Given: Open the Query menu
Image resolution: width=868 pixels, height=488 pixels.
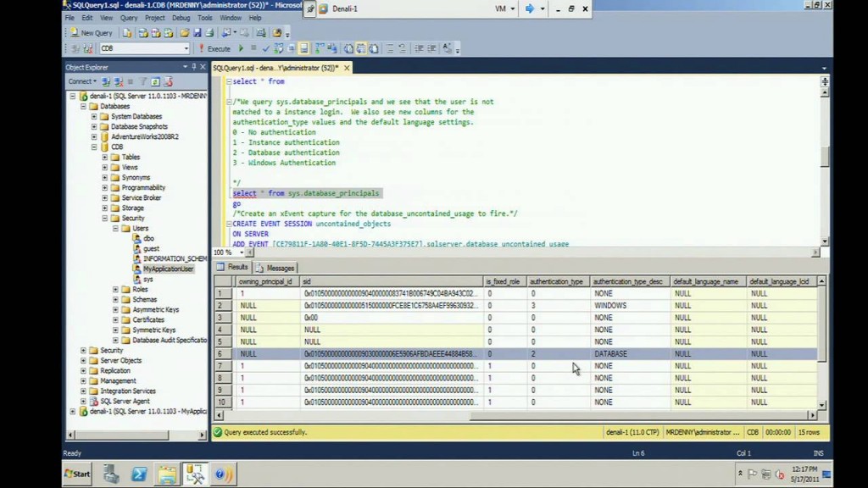Looking at the screenshot, I should tap(128, 18).
